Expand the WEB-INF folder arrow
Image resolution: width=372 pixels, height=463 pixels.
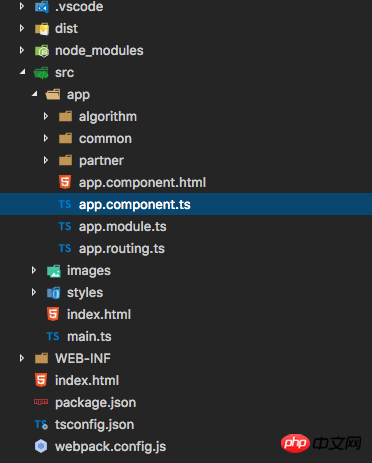22,358
